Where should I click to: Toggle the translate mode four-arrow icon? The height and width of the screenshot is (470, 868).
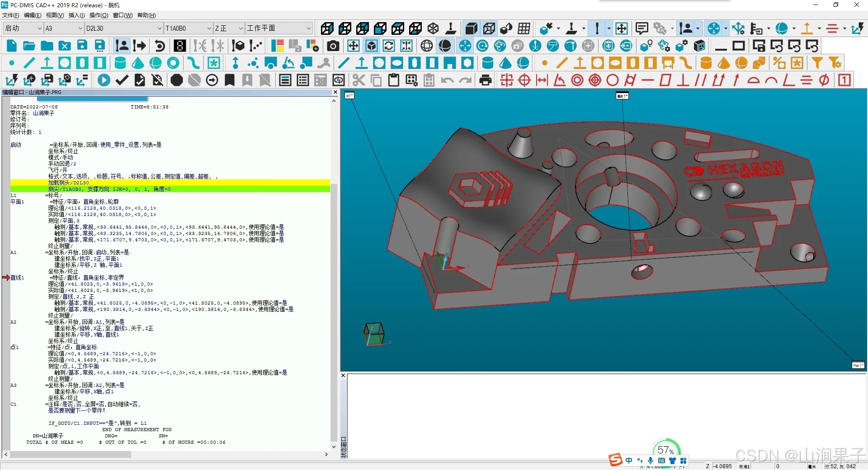tap(465, 46)
